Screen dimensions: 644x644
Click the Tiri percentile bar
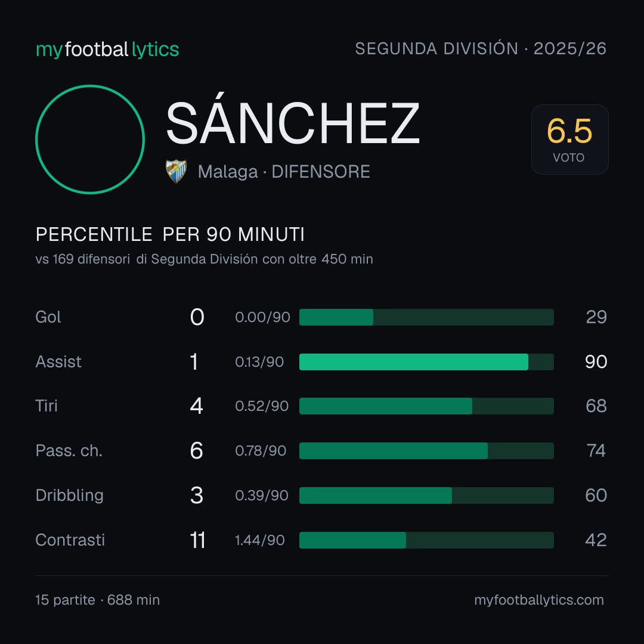426,406
